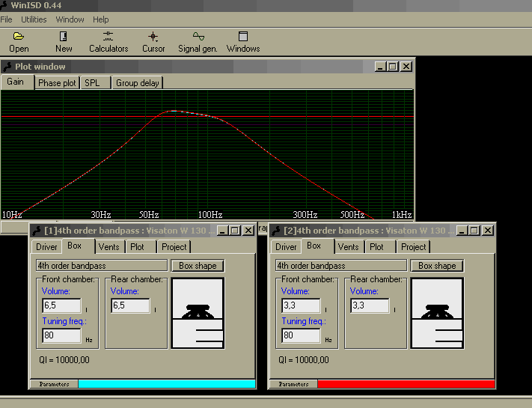Screen dimensions: 532x408
Task: Click the cyan plot color bar
Action: click(x=167, y=384)
